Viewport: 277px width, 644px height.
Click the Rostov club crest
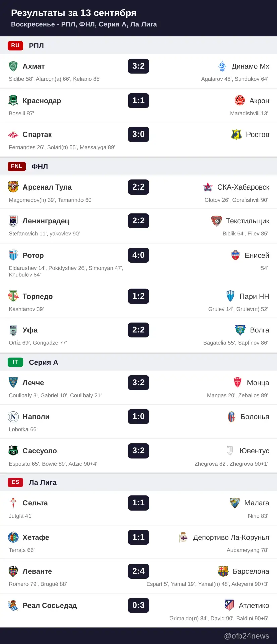coord(236,135)
